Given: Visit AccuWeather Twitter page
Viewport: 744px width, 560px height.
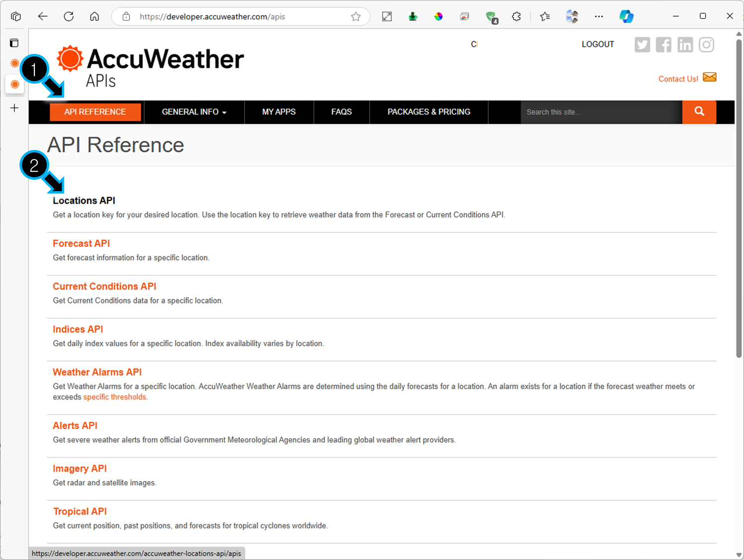Looking at the screenshot, I should (642, 44).
